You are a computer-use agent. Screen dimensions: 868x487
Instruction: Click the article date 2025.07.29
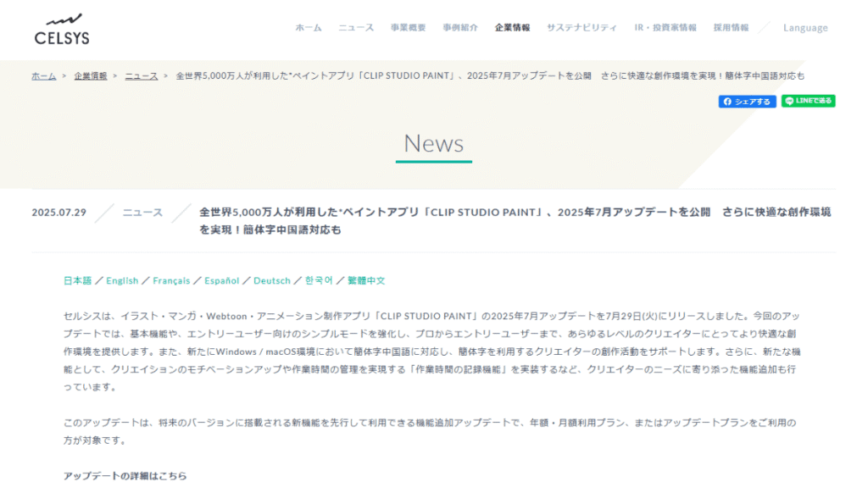tap(58, 213)
